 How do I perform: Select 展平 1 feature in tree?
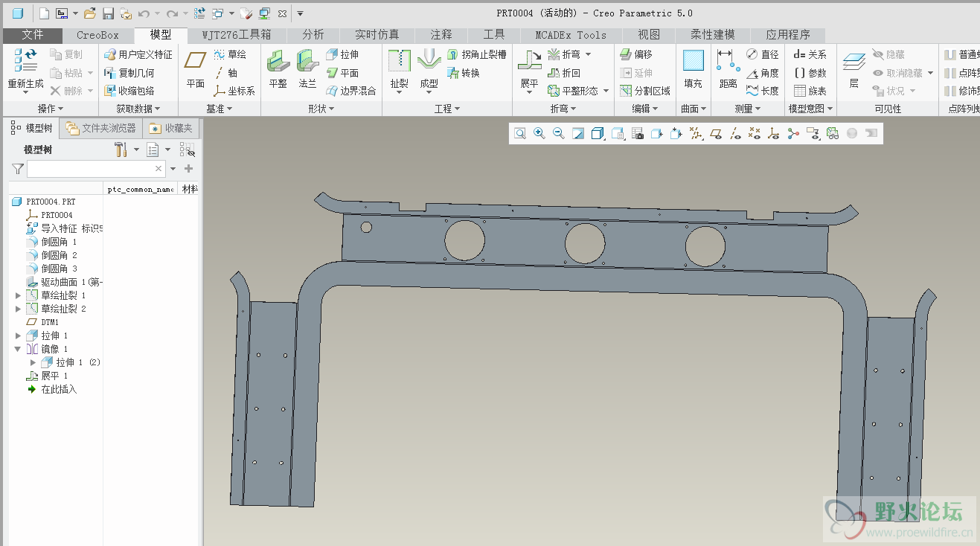(x=47, y=376)
